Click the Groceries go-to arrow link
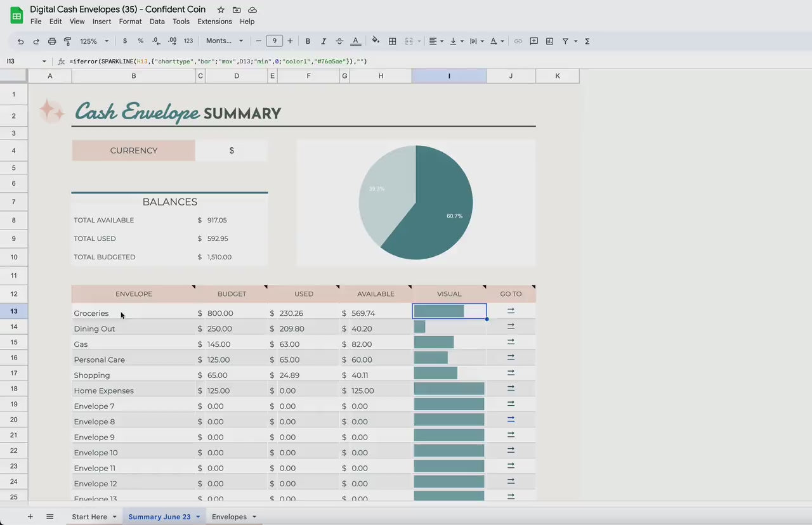 [x=511, y=311]
